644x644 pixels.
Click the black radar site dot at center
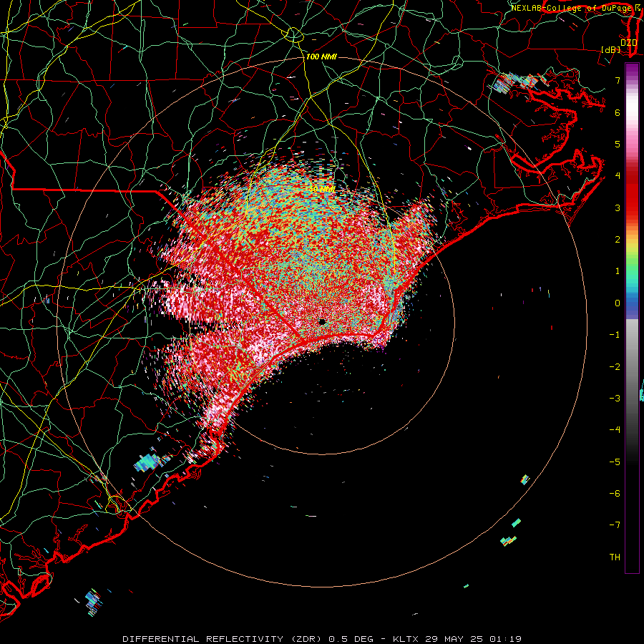[322, 321]
